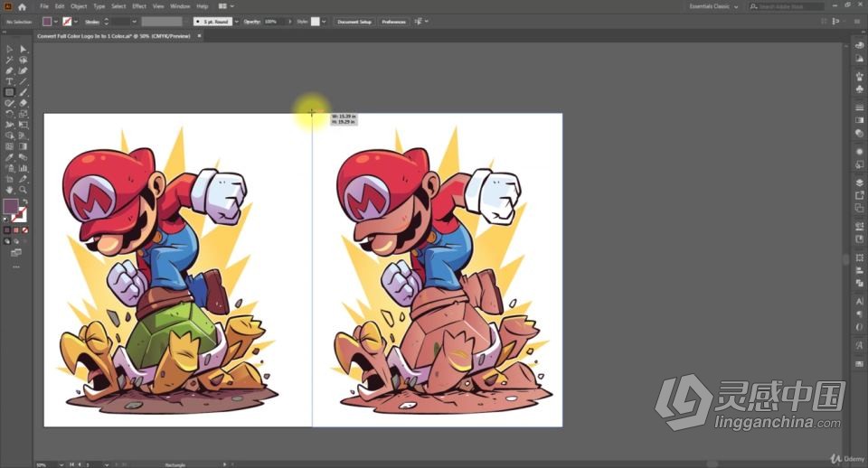Select the Rectangle tool
The image size is (868, 468).
[9, 92]
